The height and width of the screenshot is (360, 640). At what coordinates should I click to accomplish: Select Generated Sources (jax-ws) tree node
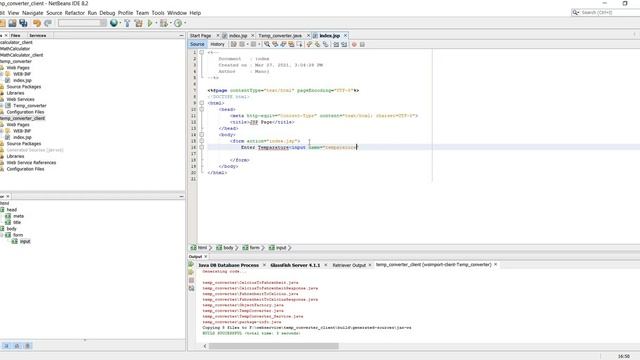[x=35, y=150]
